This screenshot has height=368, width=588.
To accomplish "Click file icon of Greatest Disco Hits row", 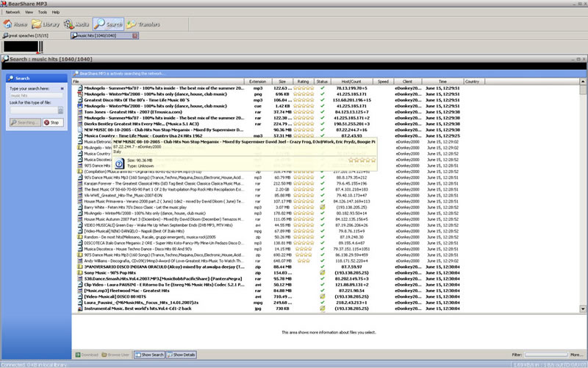I will tap(80, 100).
